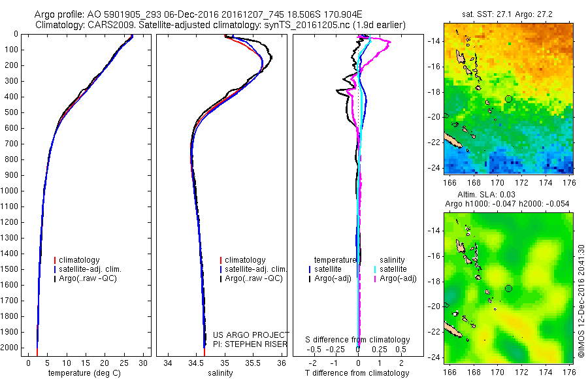Screen dimensions: 588x379
Task: Click the 'temperature' heading in difference plot legend
Action: 335,259
